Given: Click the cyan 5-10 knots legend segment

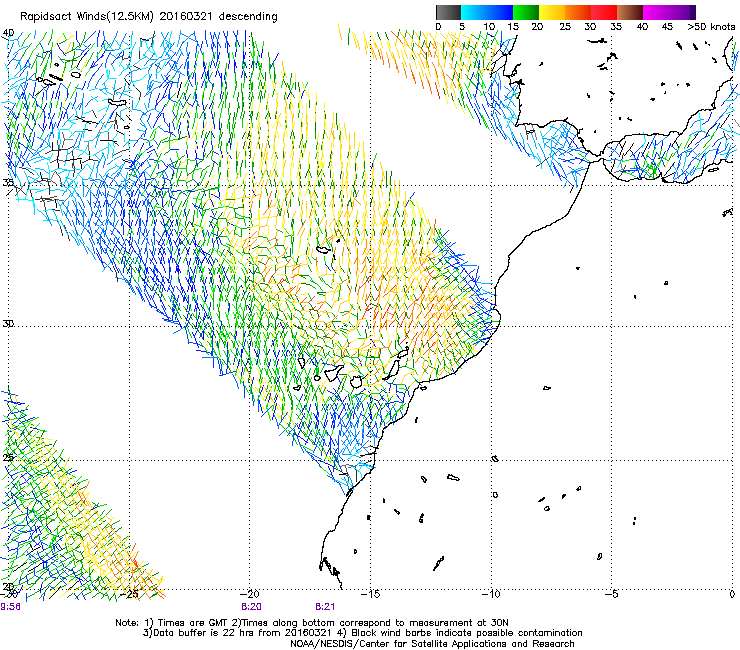Looking at the screenshot, I should [x=474, y=12].
